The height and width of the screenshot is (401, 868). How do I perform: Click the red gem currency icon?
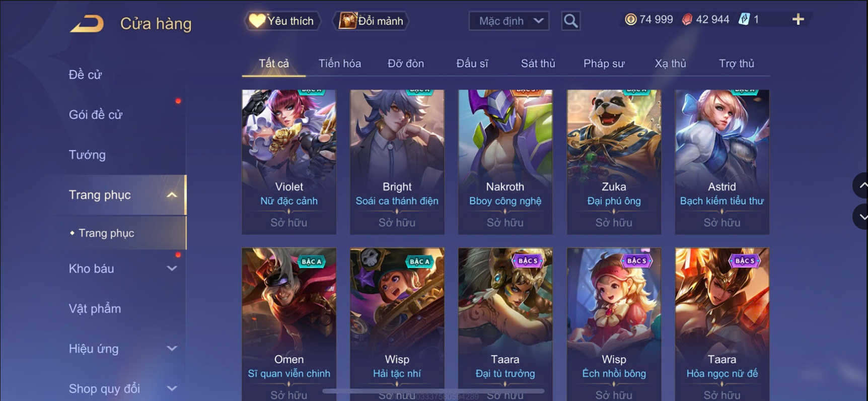click(x=687, y=20)
